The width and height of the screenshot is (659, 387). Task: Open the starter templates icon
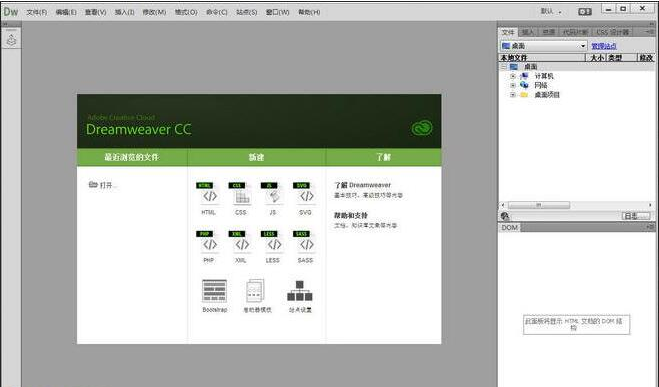tap(256, 291)
